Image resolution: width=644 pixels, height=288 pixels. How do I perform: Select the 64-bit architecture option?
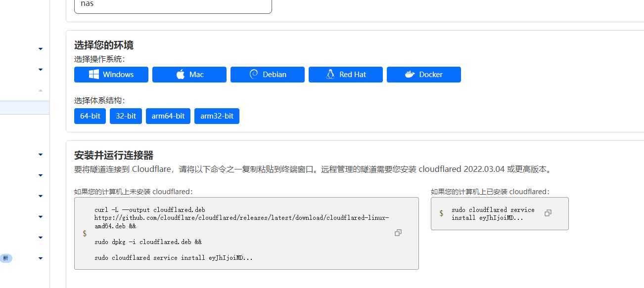tap(90, 116)
